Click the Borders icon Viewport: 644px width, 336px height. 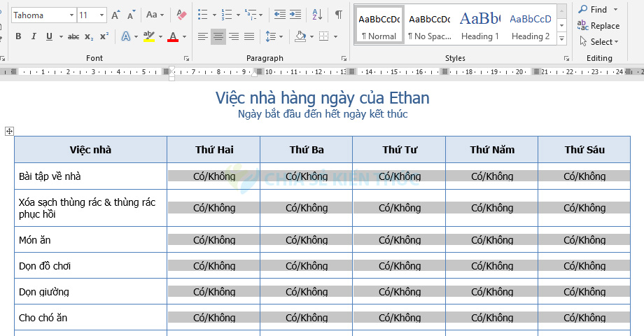(324, 36)
